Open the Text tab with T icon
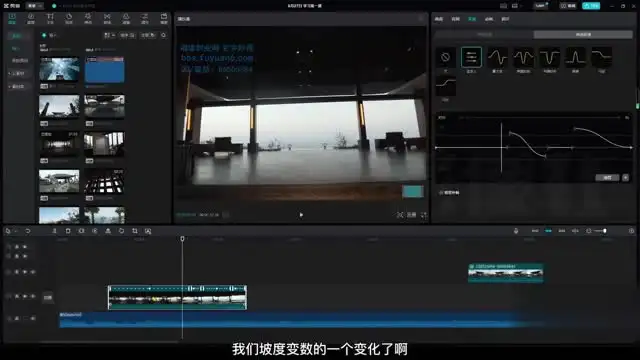 click(x=50, y=18)
